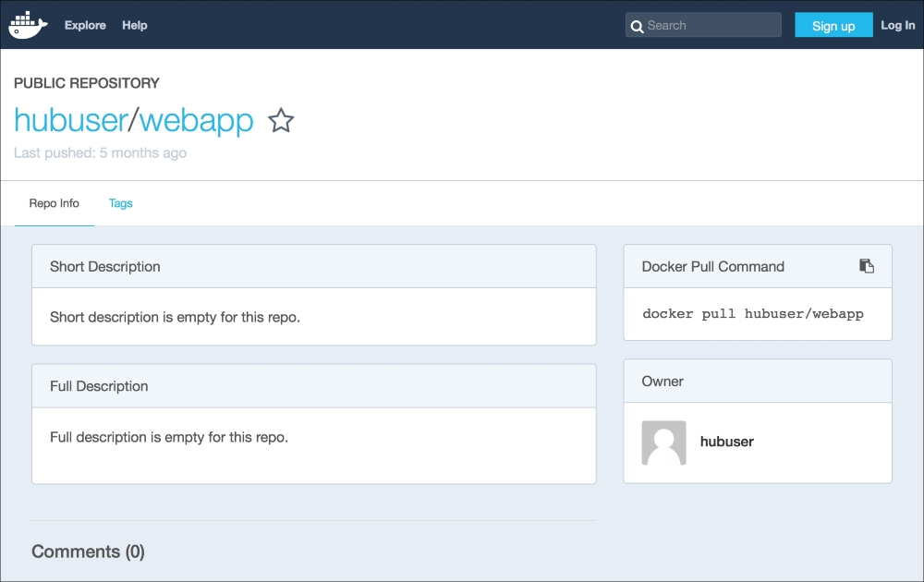
Task: Click the Comments (0) heading
Action: pos(88,552)
